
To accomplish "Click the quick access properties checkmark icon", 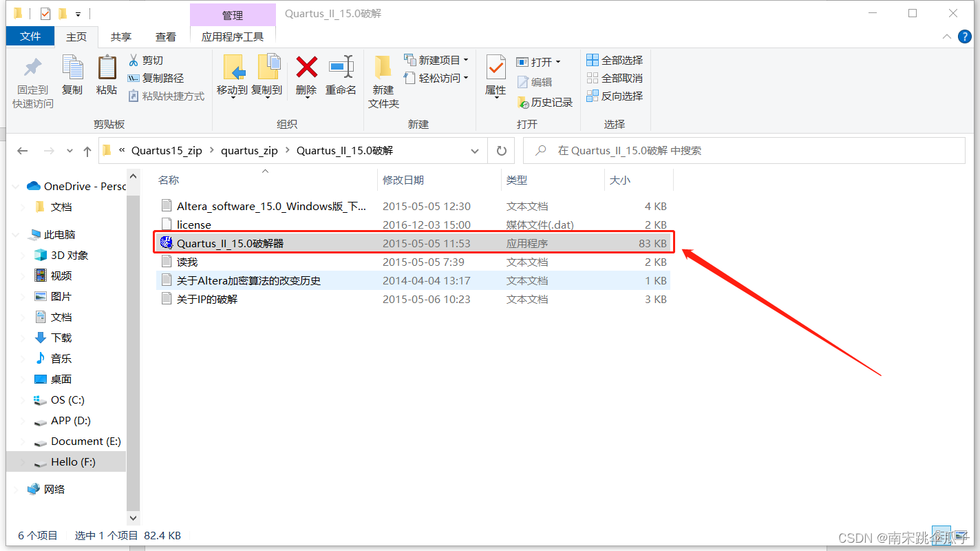I will [45, 13].
